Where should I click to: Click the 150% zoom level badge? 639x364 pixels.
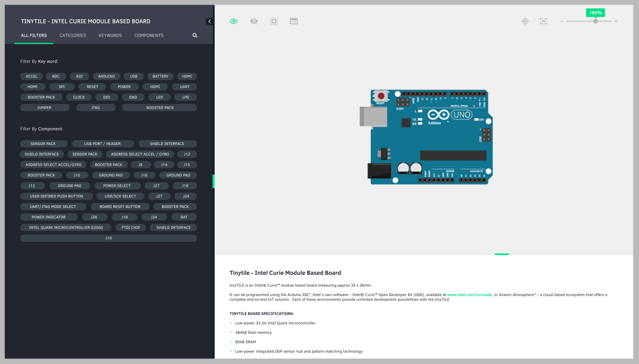tap(595, 13)
